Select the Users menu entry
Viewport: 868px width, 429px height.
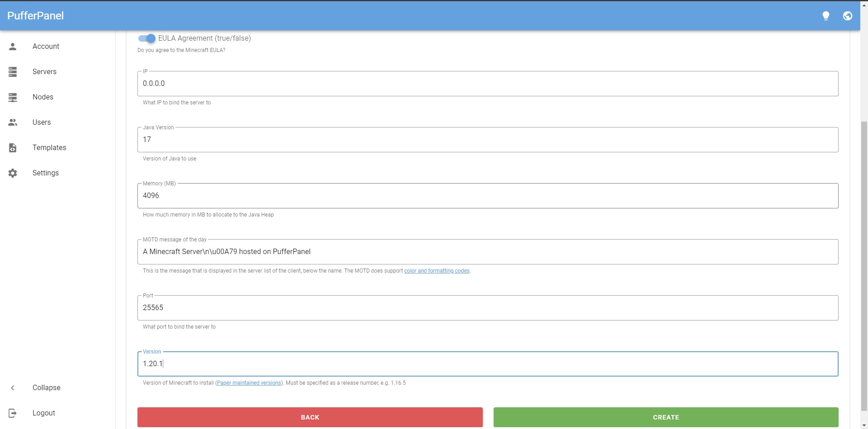coord(42,122)
